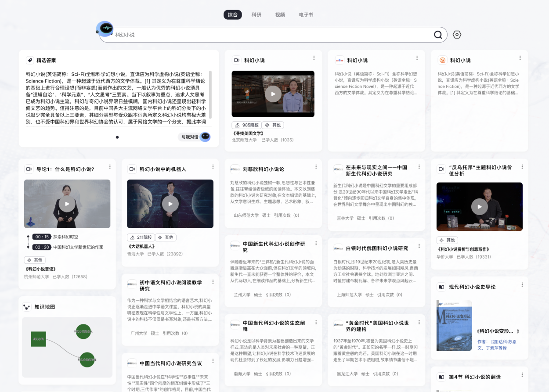
Task: Jump to 02:20 timestamp in video outline
Action: click(x=43, y=247)
